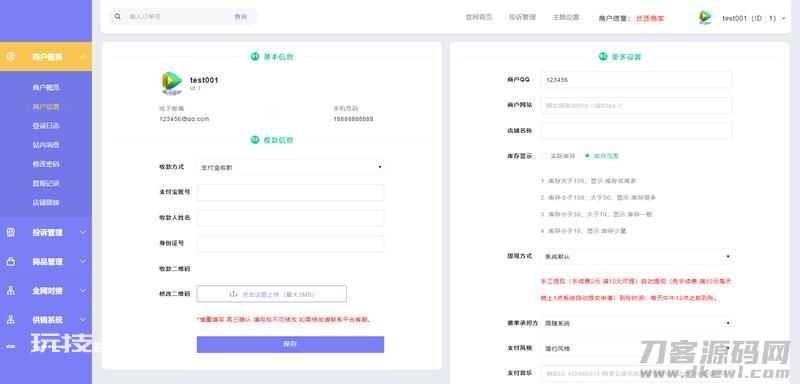This screenshot has width=800, height=384.
Task: Select the 实际库存 radio option
Action: pos(544,156)
